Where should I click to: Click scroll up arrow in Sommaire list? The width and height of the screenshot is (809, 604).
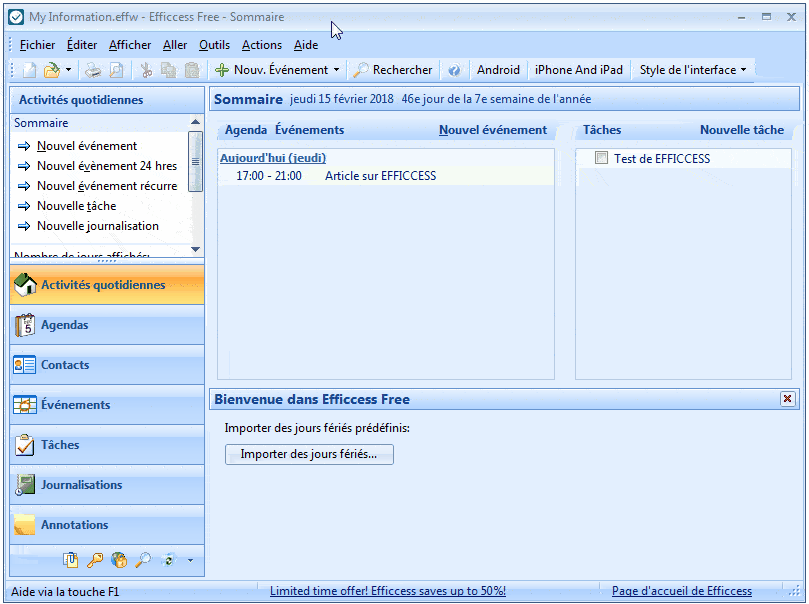[x=196, y=122]
